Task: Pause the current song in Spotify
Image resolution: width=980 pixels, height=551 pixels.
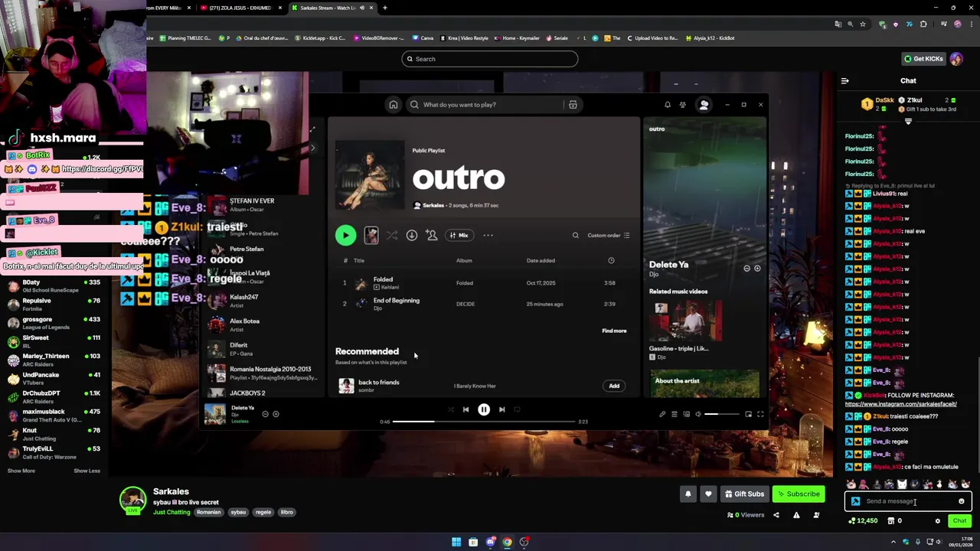Action: pyautogui.click(x=484, y=409)
